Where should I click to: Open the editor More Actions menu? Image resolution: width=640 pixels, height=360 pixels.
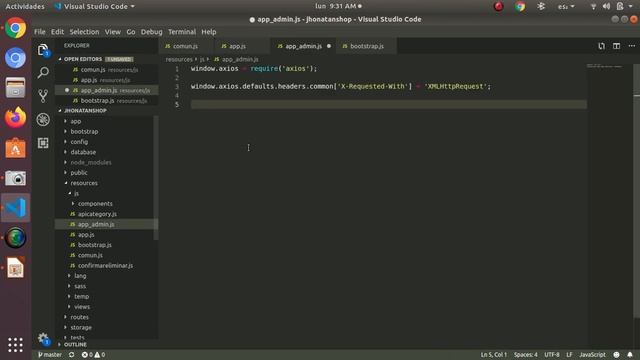pyautogui.click(x=631, y=46)
